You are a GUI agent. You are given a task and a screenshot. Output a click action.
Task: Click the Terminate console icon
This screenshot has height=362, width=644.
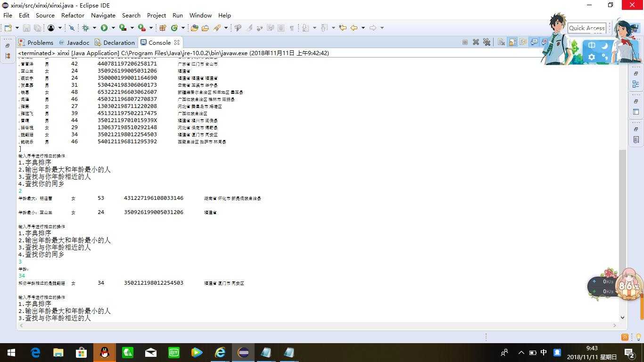point(465,42)
